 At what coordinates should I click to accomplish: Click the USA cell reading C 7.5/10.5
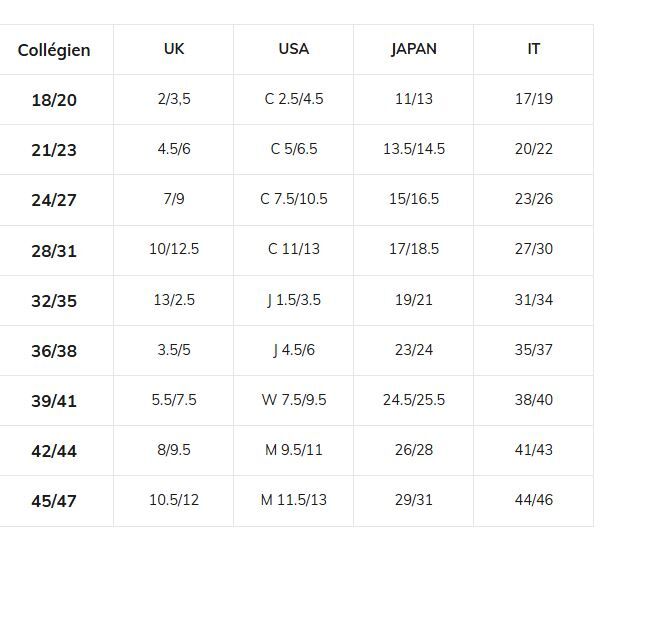[x=294, y=199]
